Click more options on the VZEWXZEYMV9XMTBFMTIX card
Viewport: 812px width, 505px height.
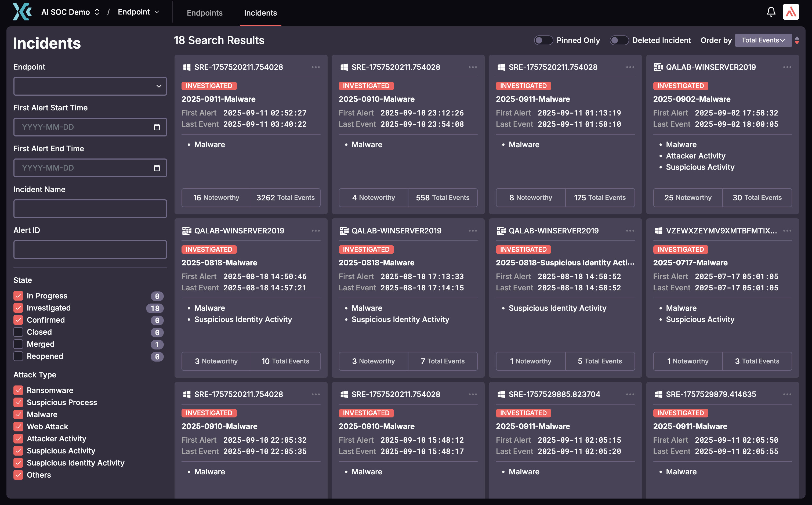point(787,231)
